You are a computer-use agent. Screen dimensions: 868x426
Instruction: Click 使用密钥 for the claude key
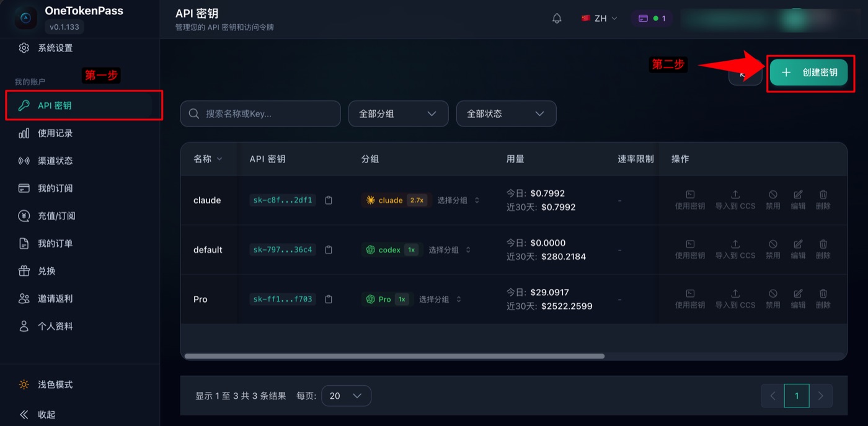coord(690,200)
